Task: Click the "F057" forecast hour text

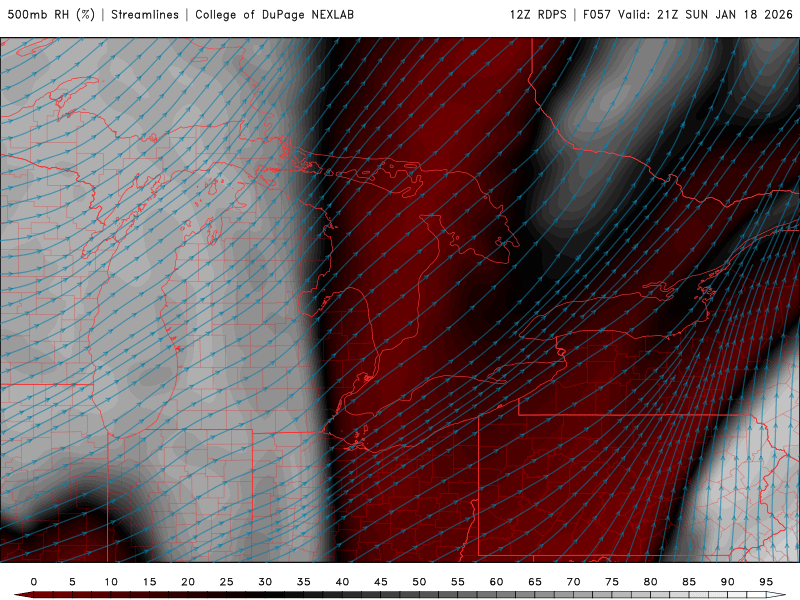Action: [597, 14]
